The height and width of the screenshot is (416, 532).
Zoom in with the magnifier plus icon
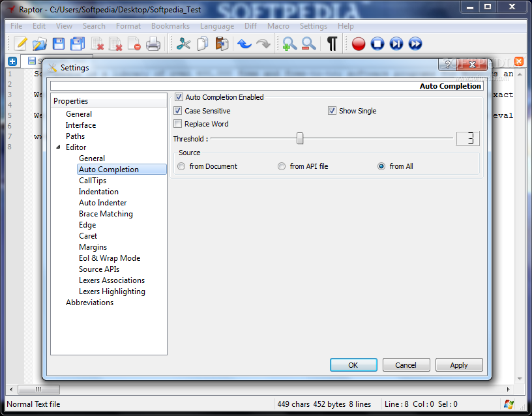pyautogui.click(x=289, y=44)
